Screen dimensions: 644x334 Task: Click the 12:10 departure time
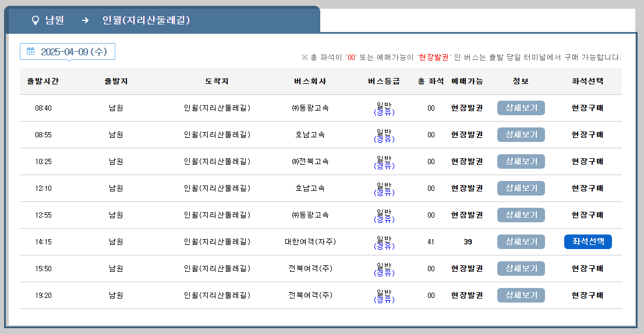(x=43, y=188)
